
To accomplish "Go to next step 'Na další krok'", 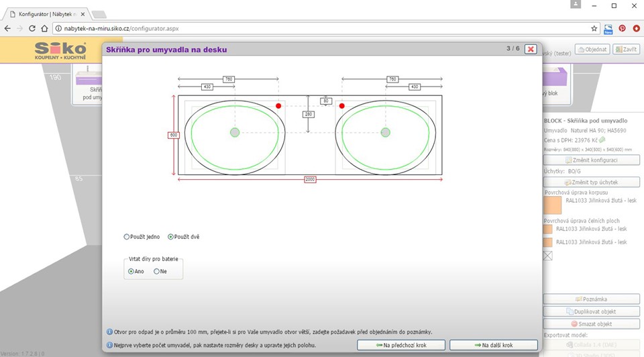I will point(493,345).
